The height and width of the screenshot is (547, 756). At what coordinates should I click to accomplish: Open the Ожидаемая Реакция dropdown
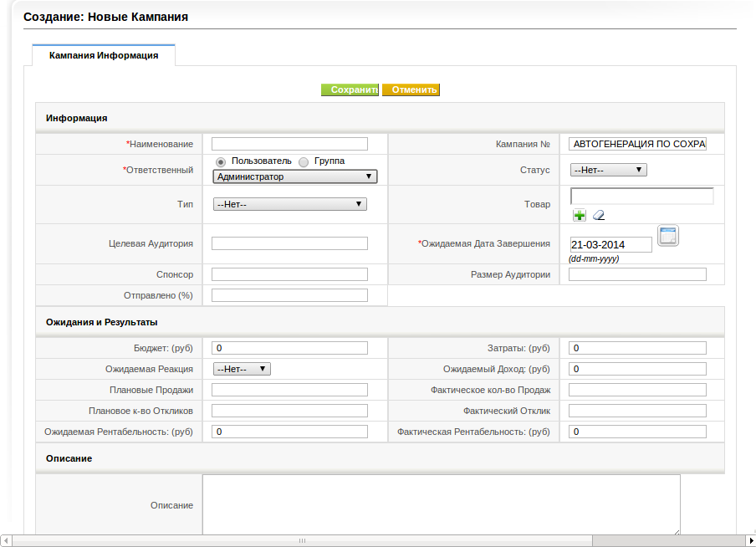pyautogui.click(x=242, y=369)
